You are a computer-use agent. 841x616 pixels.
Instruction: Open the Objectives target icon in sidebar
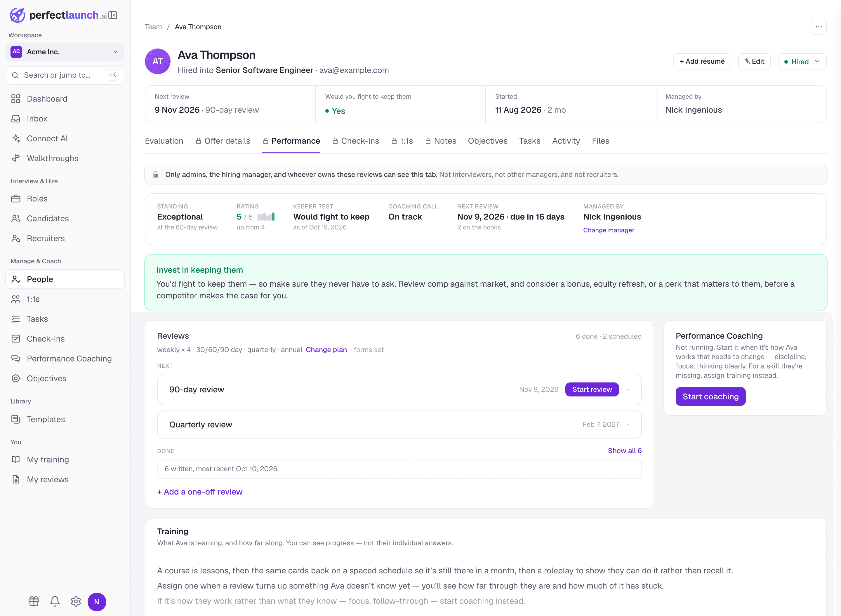click(16, 378)
